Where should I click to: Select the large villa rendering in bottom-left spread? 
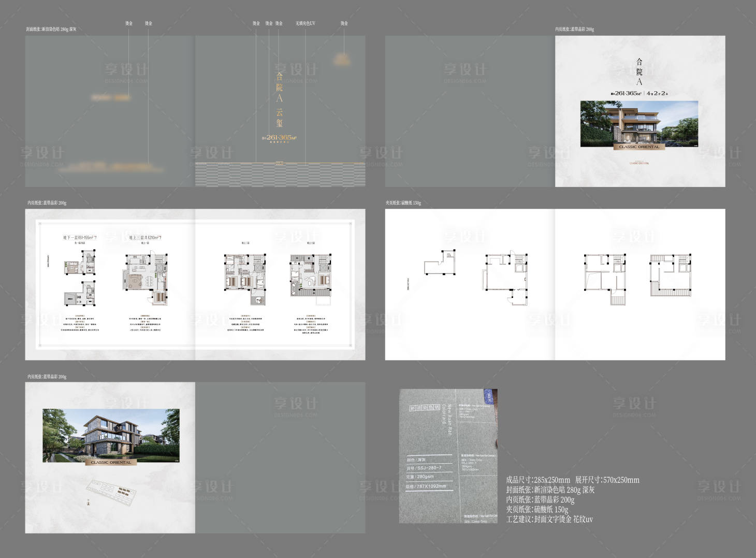click(111, 435)
